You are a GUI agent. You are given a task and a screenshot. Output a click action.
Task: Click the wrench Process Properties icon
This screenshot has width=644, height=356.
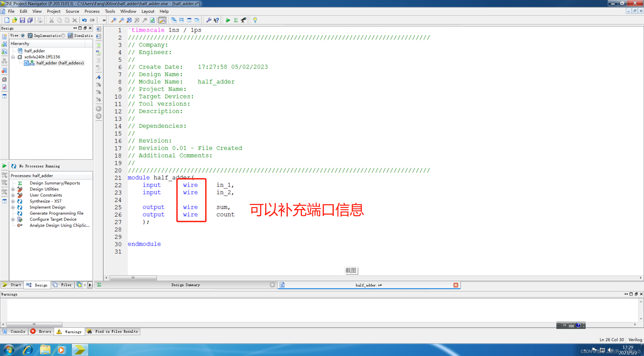pyautogui.click(x=208, y=20)
